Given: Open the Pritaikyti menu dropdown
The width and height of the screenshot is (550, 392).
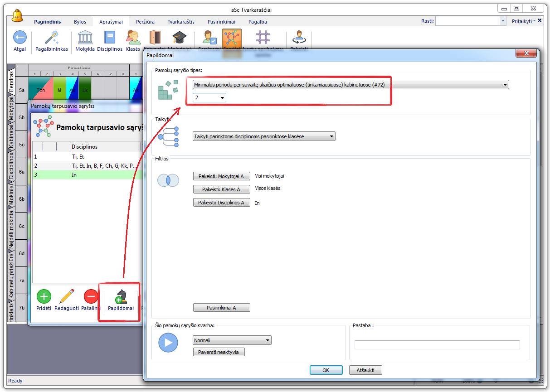Looking at the screenshot, I should click(524, 21).
